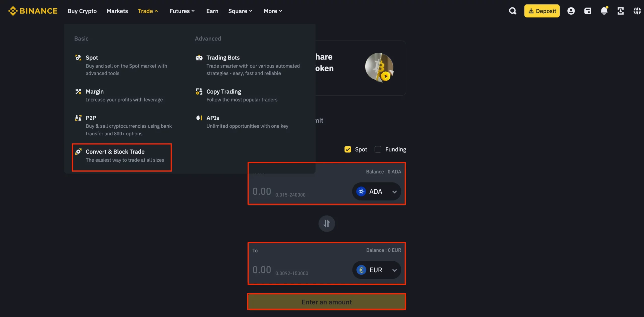Screen dimensions: 644x317
Task: Click the Bitcoin promo coin image
Action: tap(380, 67)
